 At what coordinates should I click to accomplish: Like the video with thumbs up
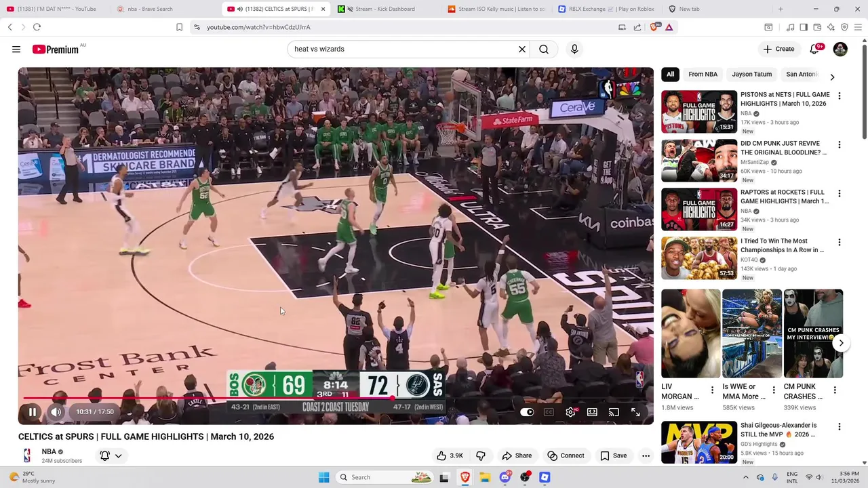point(450,455)
